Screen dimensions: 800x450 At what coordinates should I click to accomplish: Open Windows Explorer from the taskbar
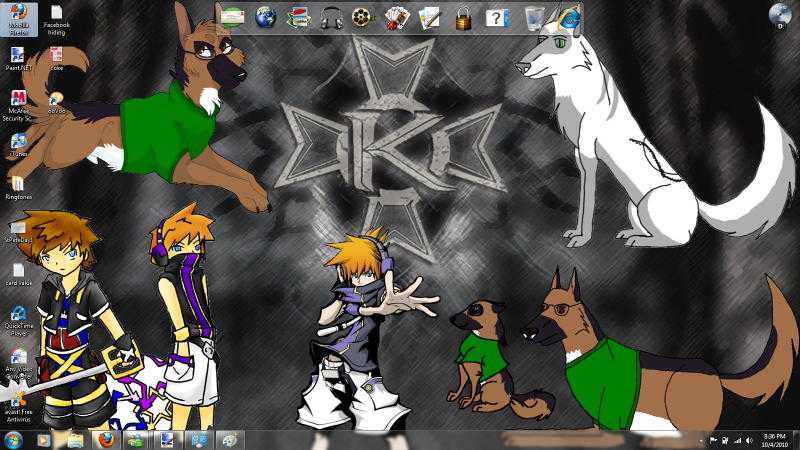point(75,440)
